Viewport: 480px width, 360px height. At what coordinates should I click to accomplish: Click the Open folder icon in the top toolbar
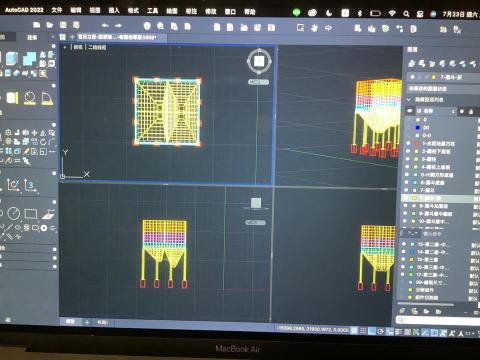click(x=50, y=25)
